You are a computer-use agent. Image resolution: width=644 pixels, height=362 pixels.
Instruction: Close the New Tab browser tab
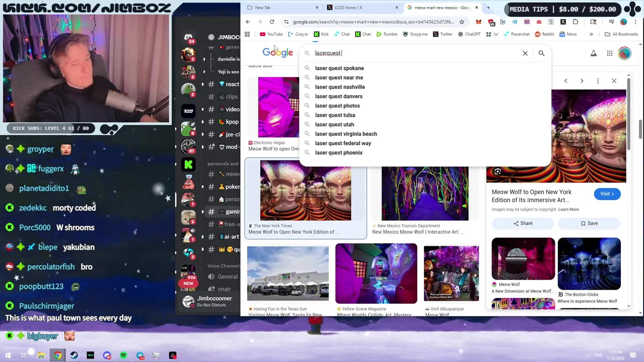point(316,8)
